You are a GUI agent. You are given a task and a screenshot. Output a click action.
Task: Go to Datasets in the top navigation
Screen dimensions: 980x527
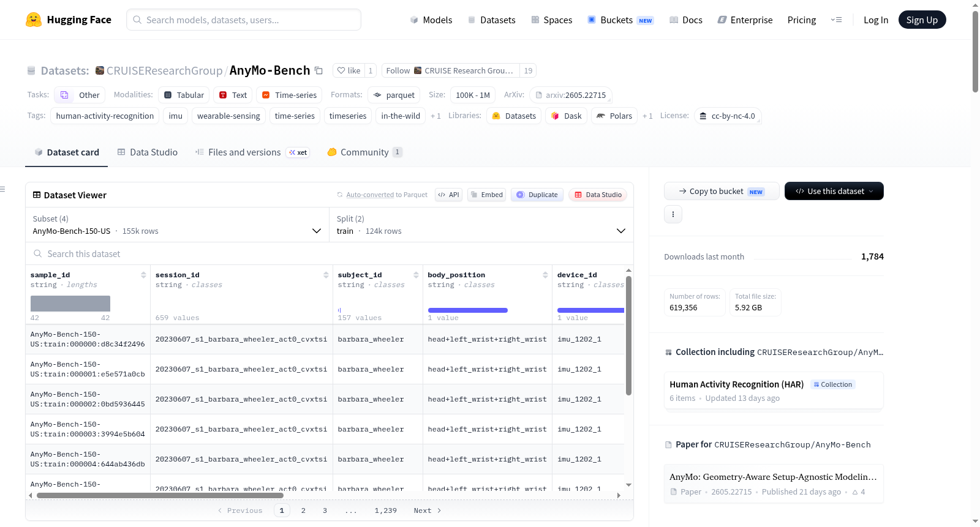[491, 20]
